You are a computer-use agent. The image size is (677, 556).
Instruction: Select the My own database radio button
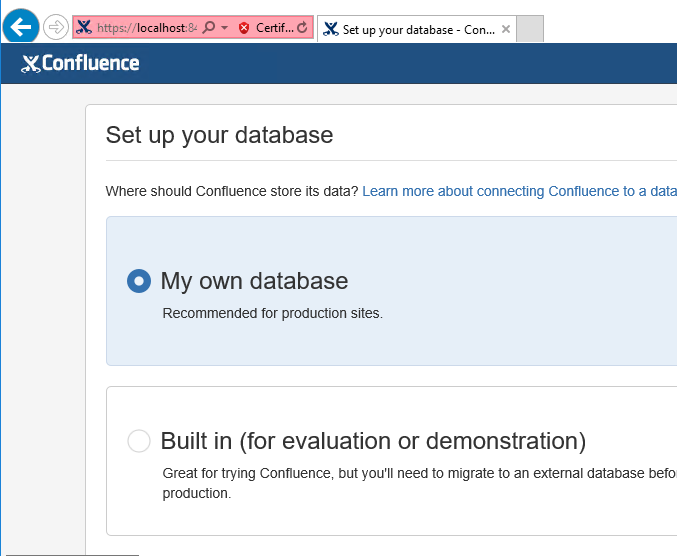pos(139,281)
